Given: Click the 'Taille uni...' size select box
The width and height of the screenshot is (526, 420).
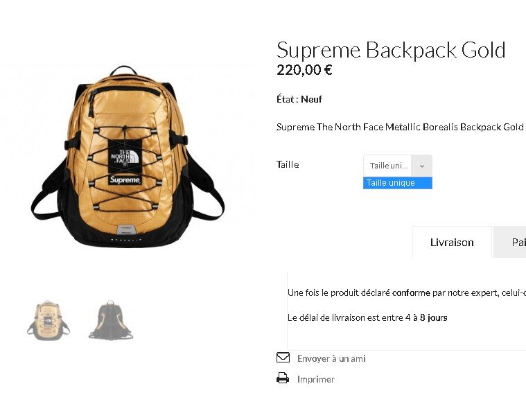Looking at the screenshot, I should (x=398, y=166).
